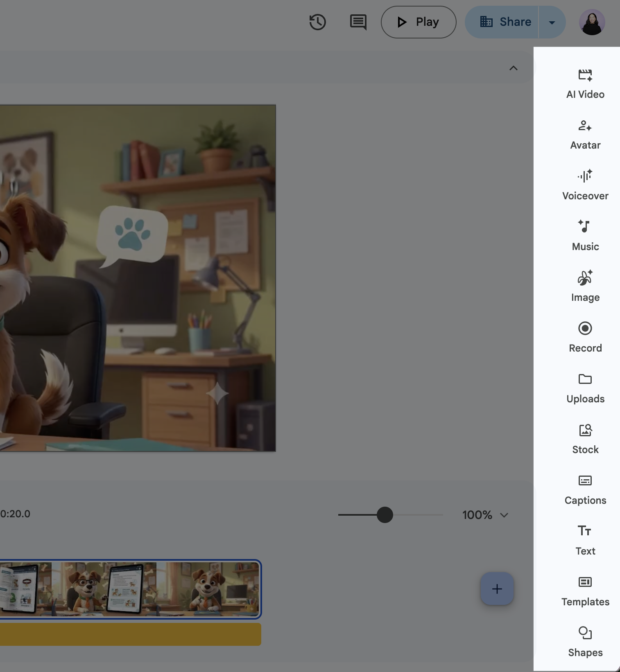Open the Image generation tool
Viewport: 620px width, 672px height.
tap(585, 287)
